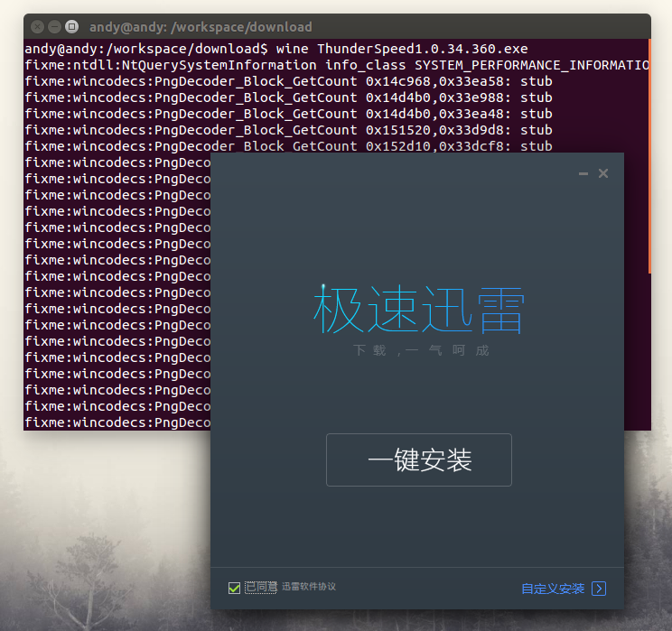Minimize the terminal window

tap(54, 27)
